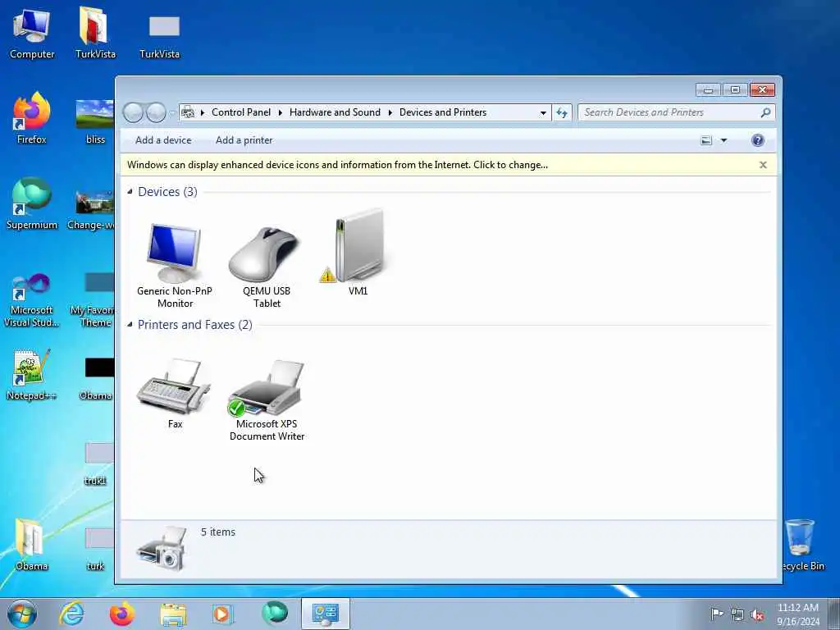The height and width of the screenshot is (630, 840).
Task: Select TurkVista folder desktop icon
Action: click(95, 33)
